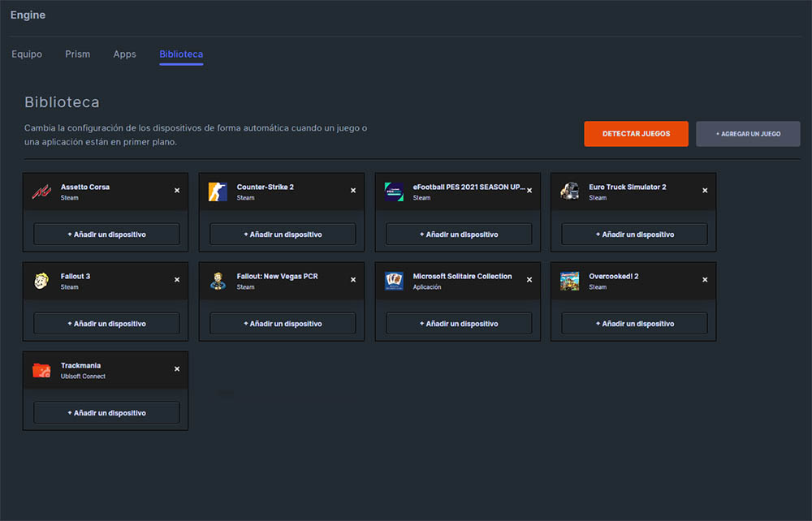Screen dimensions: 812x521
Task: Click the Microsoft Solitaire Collection title
Action: click(462, 276)
